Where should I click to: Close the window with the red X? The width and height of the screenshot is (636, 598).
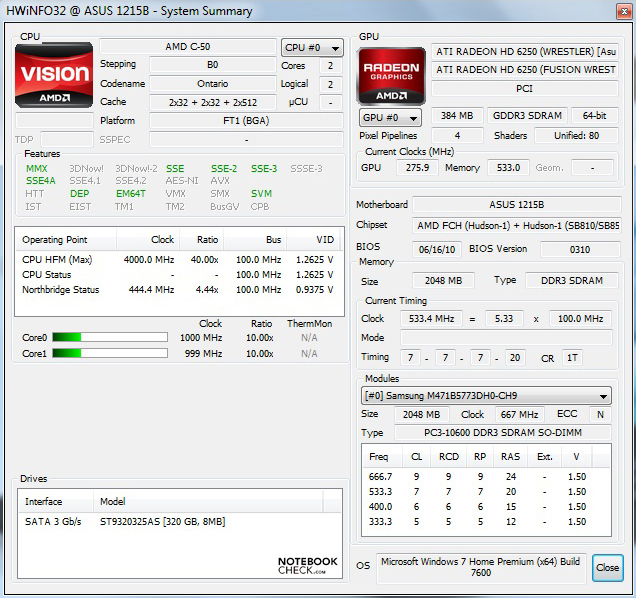(x=624, y=11)
